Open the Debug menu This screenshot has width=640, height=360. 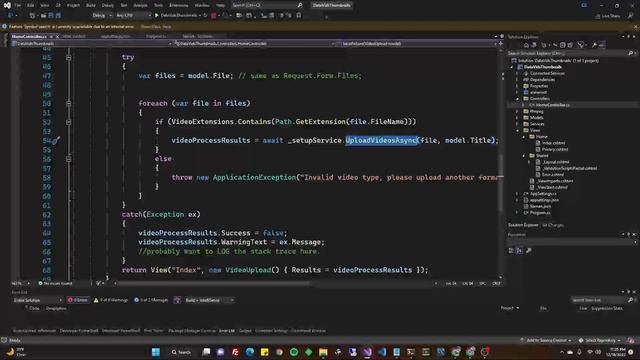pyautogui.click(x=108, y=5)
